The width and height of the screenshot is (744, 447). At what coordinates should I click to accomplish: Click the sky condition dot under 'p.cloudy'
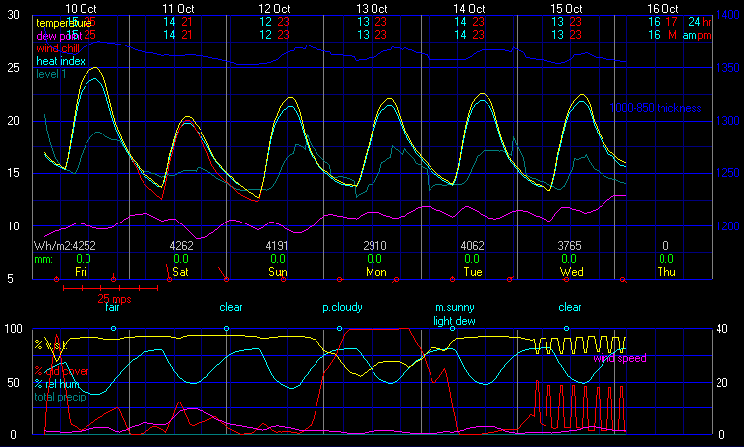(x=340, y=328)
